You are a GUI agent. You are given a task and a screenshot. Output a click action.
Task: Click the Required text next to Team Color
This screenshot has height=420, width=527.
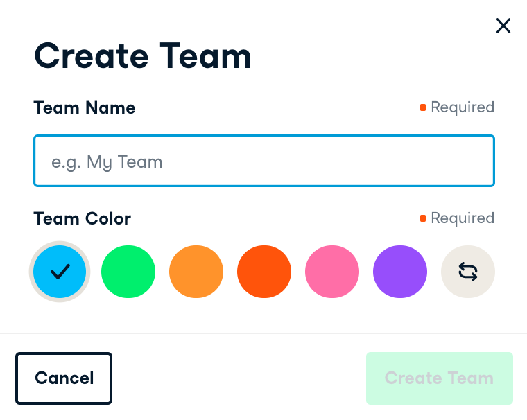(x=463, y=218)
